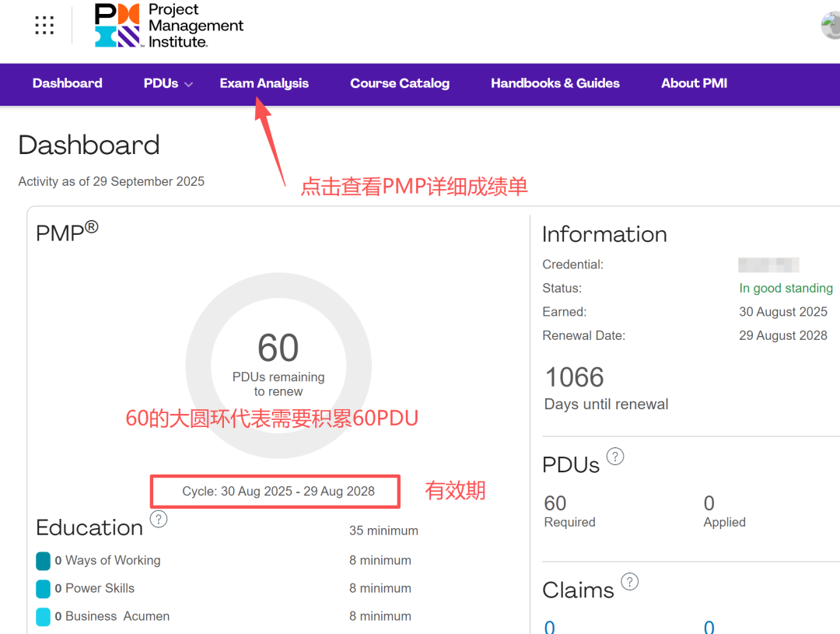This screenshot has width=840, height=634.
Task: Click the 'Renewal Date:' label
Action: point(584,335)
